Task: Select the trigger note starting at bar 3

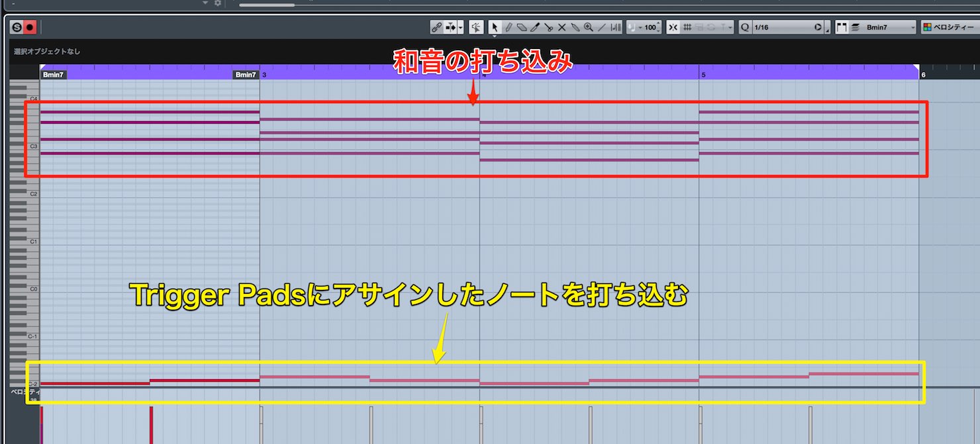Action: 315,377
